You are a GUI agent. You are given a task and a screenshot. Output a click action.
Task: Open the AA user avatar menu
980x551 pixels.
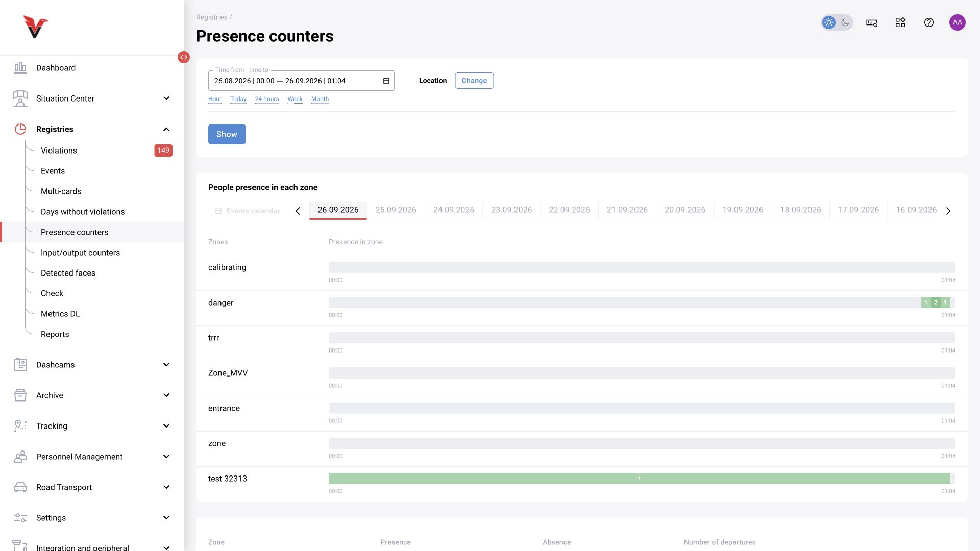tap(958, 22)
